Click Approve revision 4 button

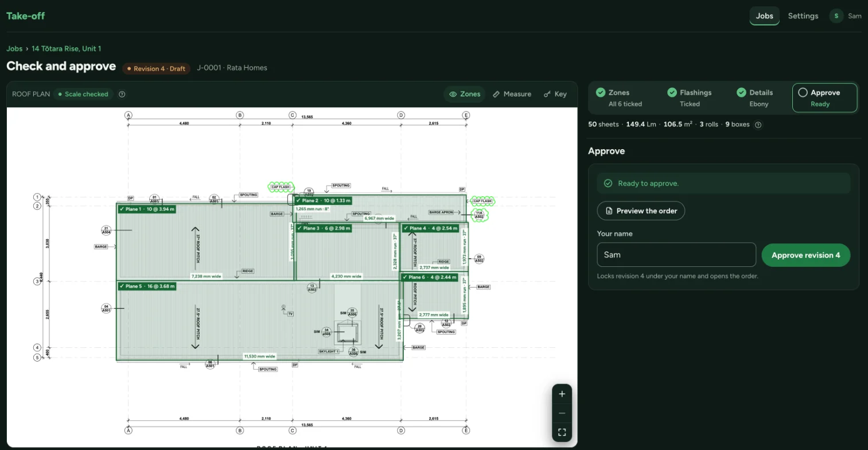(805, 255)
